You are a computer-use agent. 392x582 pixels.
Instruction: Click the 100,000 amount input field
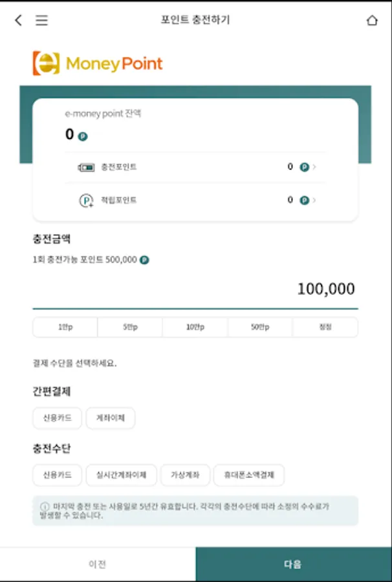pos(194,289)
